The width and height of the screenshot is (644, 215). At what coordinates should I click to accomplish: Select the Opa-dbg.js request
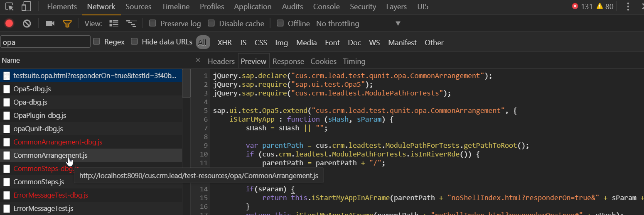click(x=91, y=102)
